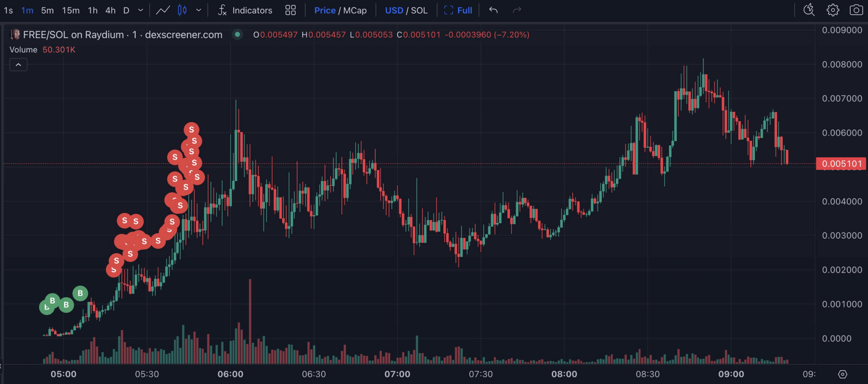The image size is (868, 384).
Task: Click the undo arrow icon
Action: click(x=493, y=10)
